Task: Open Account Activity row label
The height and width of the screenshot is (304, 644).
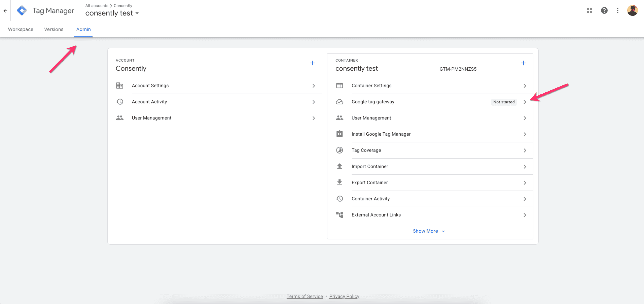Action: (x=149, y=102)
